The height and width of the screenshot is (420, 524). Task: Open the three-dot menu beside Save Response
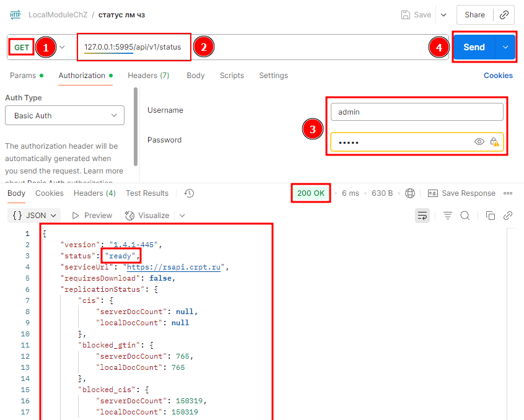pyautogui.click(x=508, y=193)
